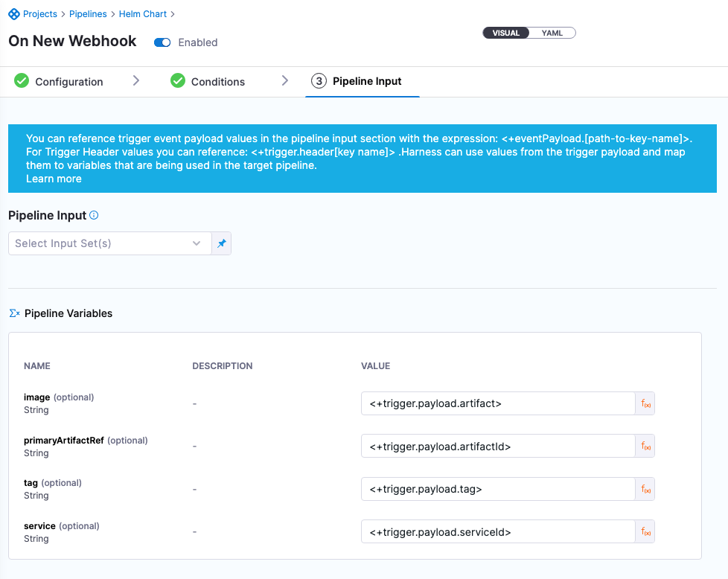Click the Harness logo icon in breadcrumb
Image resolution: width=728 pixels, height=579 pixels.
(14, 14)
